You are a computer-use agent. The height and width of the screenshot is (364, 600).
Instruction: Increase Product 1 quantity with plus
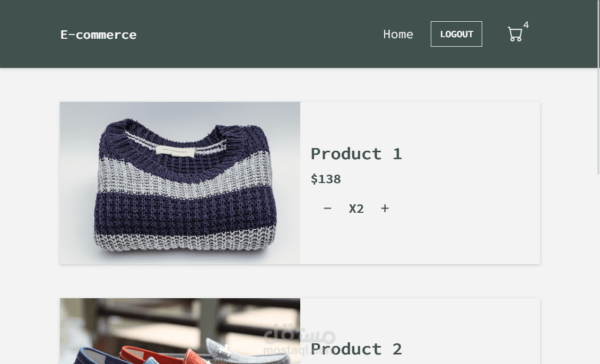385,209
